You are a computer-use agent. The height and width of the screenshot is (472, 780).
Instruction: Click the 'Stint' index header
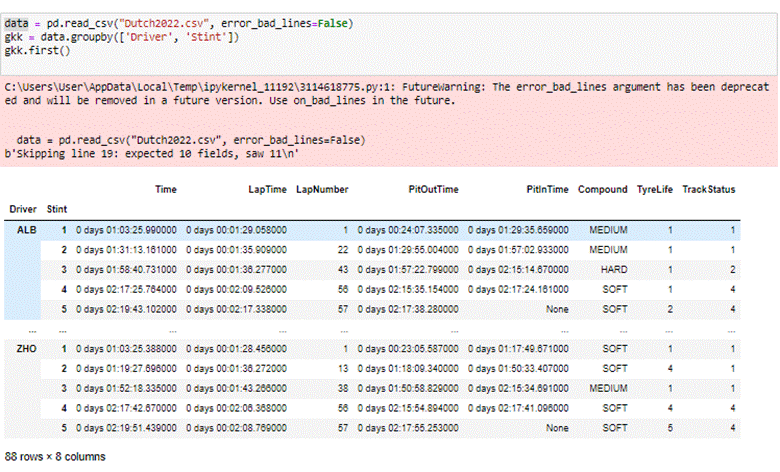[57, 209]
